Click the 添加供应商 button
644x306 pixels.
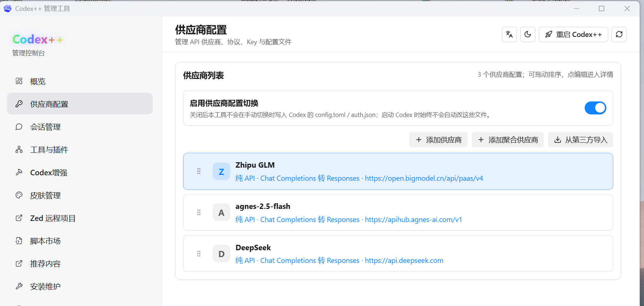[438, 140]
